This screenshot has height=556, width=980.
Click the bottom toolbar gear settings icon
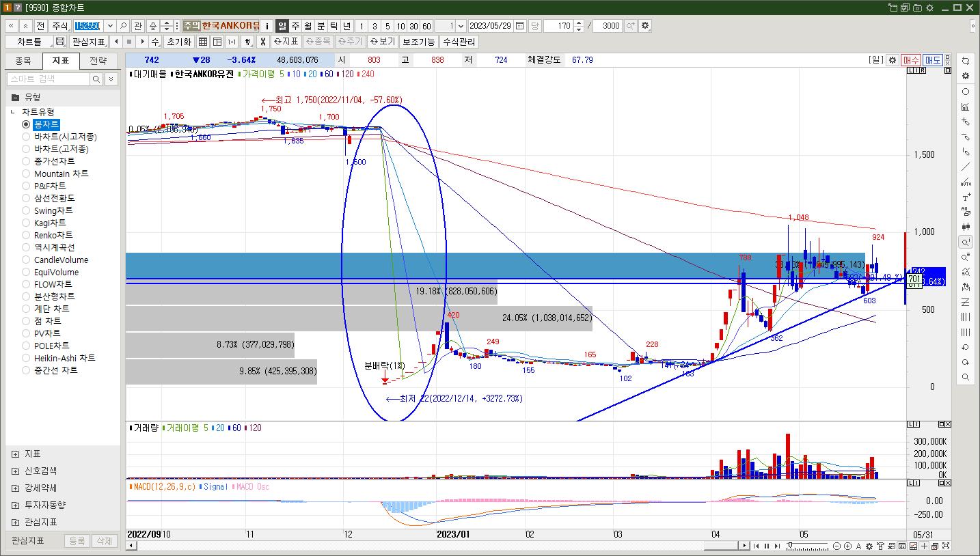pyautogui.click(x=869, y=546)
